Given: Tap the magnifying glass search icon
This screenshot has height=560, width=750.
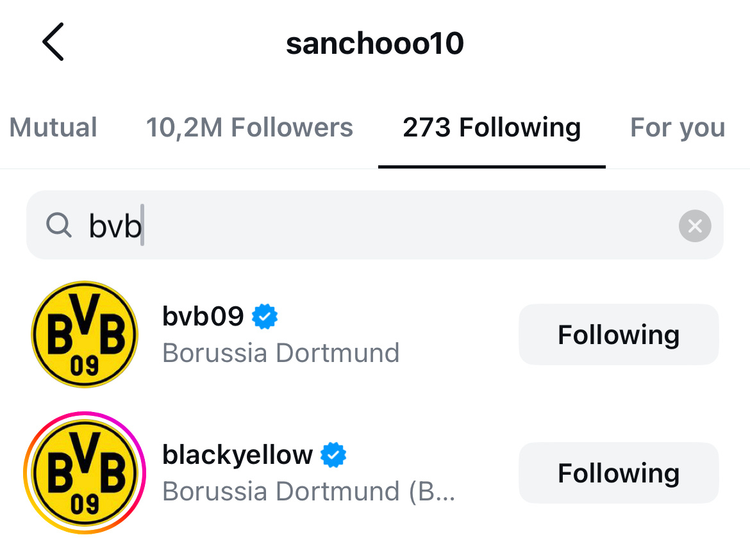Looking at the screenshot, I should click(x=59, y=226).
